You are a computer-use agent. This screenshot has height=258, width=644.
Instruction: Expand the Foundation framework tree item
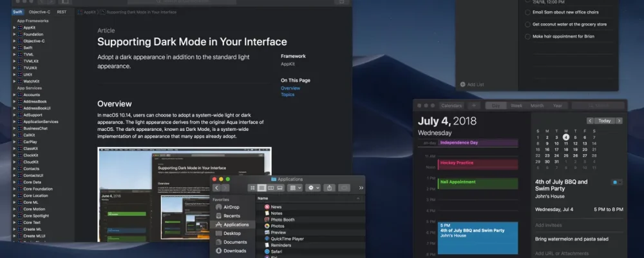coord(14,34)
